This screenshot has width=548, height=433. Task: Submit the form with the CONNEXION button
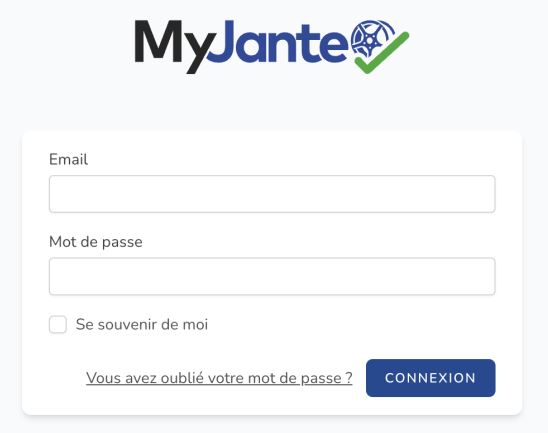pos(431,378)
